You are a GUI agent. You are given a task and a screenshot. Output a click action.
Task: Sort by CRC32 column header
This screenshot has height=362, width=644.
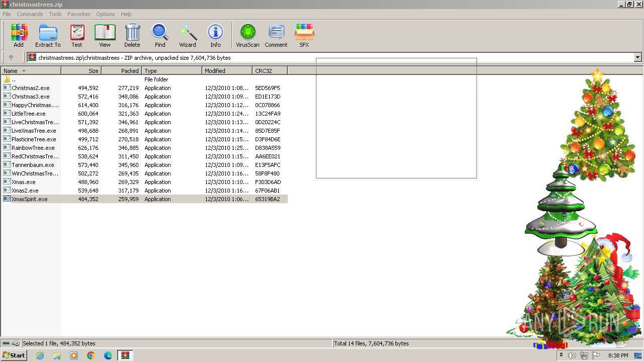270,71
